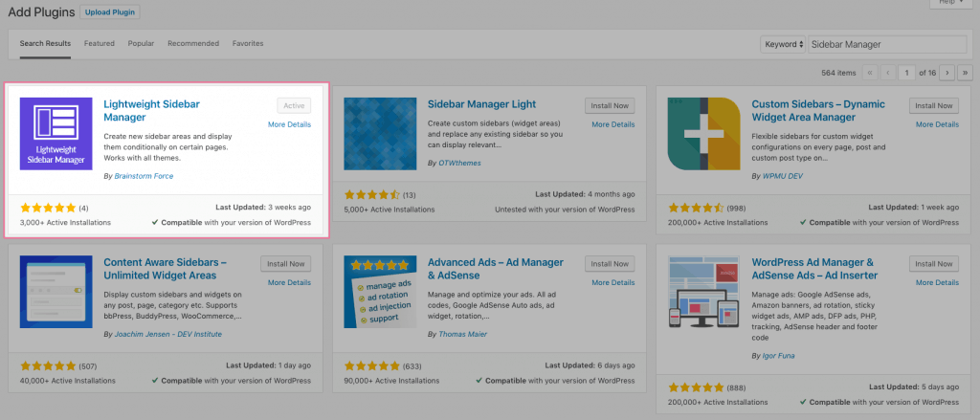Click '40,000+ Active Installations' text

(x=68, y=381)
